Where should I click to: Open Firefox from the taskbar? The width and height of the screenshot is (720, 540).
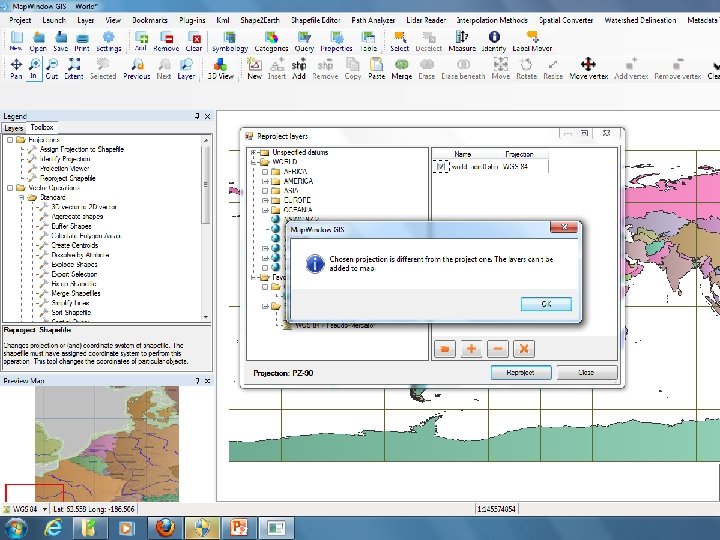pos(165,528)
